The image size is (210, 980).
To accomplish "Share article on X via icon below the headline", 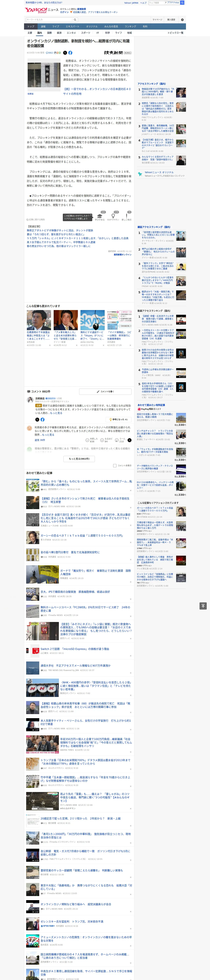I will (65, 53).
